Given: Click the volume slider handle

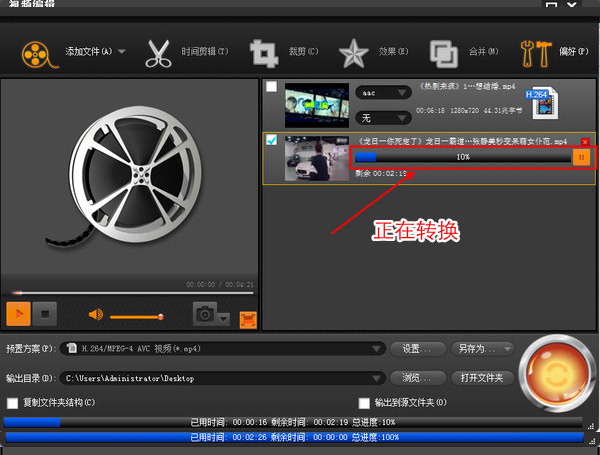Looking at the screenshot, I should (x=160, y=316).
